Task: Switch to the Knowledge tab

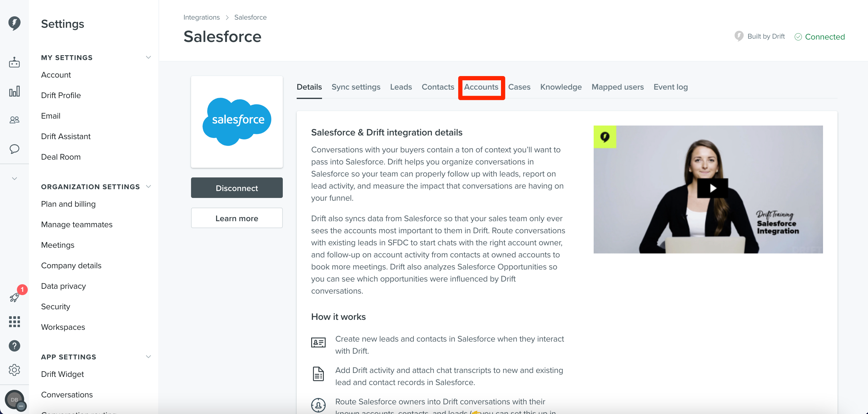Action: [561, 87]
